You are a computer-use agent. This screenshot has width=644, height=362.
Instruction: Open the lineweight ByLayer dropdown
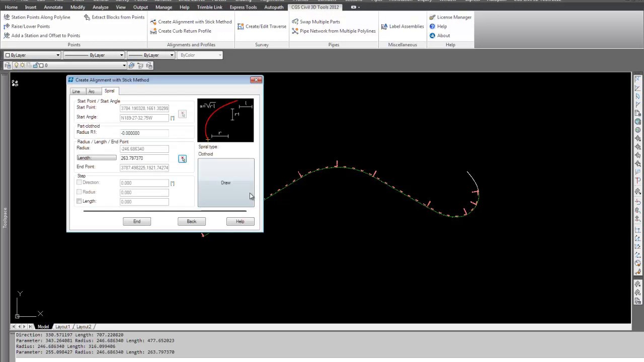coord(150,55)
